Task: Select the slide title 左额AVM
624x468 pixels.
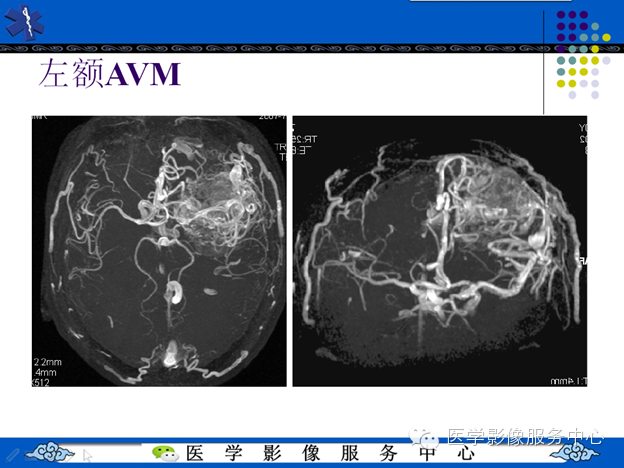Action: [x=110, y=74]
